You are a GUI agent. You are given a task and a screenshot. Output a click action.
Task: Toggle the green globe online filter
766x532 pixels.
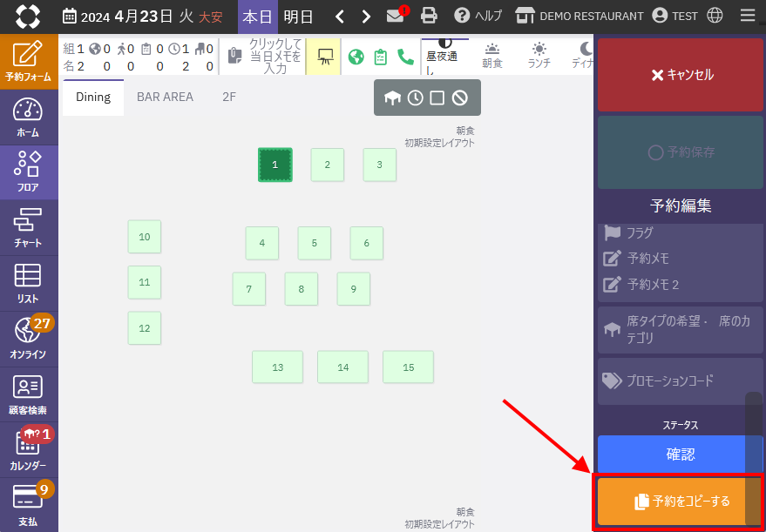(x=356, y=57)
